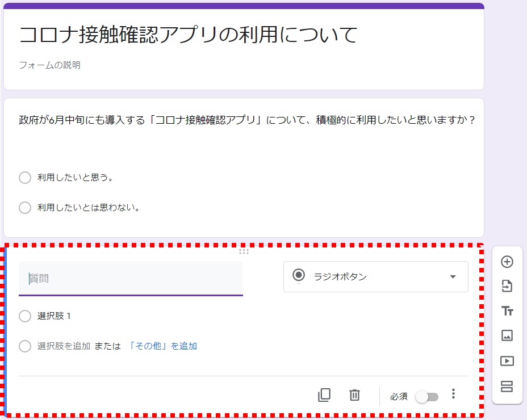This screenshot has width=527, height=420.
Task: Click the 質問 question title field
Action: coord(131,278)
